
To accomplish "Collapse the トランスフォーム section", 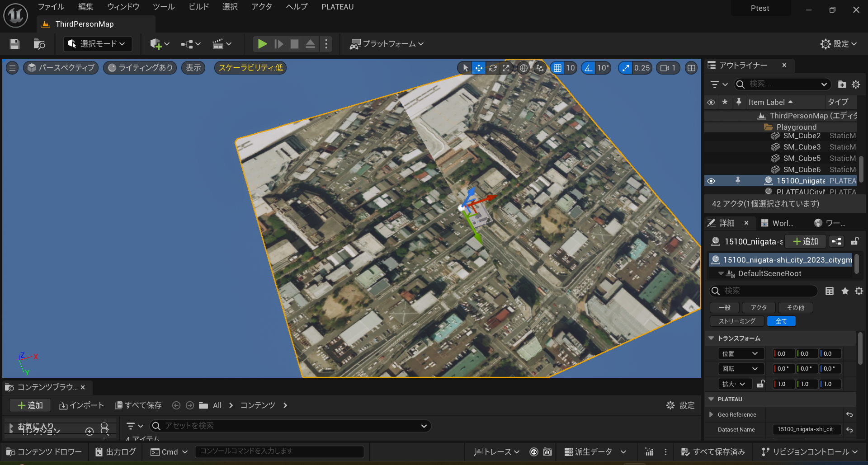I will [x=711, y=338].
